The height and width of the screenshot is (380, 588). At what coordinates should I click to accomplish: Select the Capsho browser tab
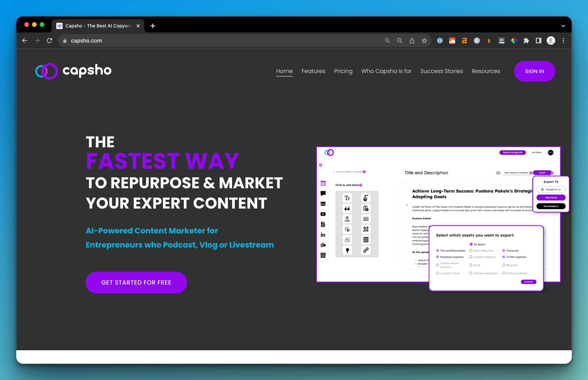click(x=98, y=26)
